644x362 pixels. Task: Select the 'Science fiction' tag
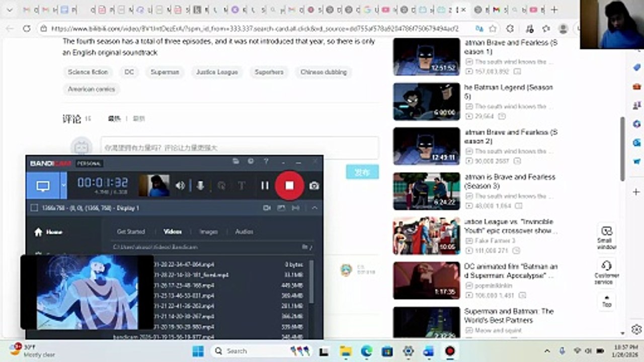click(88, 72)
